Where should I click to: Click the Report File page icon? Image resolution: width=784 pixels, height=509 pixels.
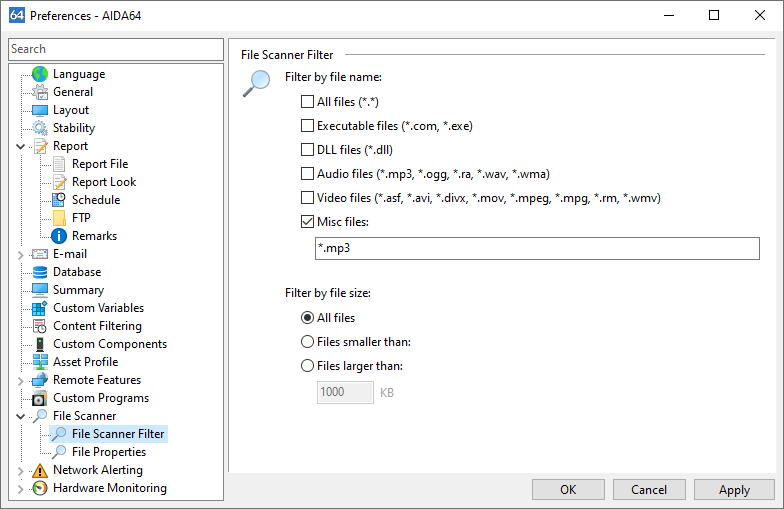(x=59, y=164)
